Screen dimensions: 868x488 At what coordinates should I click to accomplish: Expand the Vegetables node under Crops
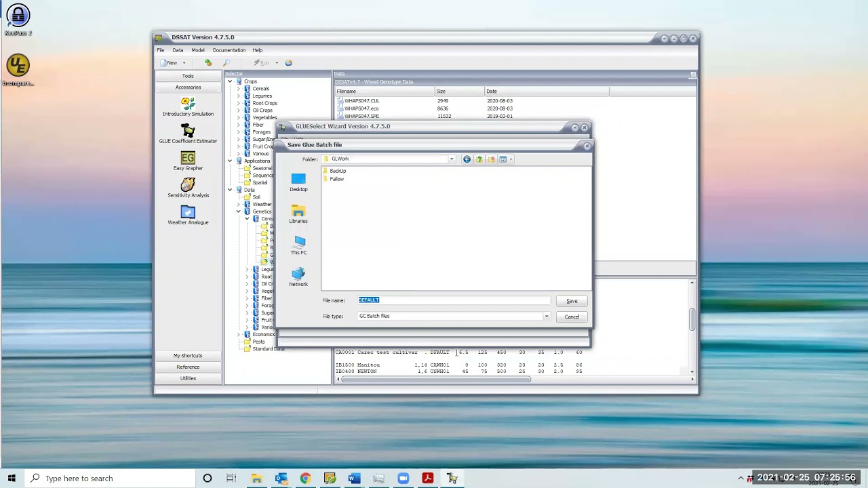(x=239, y=118)
